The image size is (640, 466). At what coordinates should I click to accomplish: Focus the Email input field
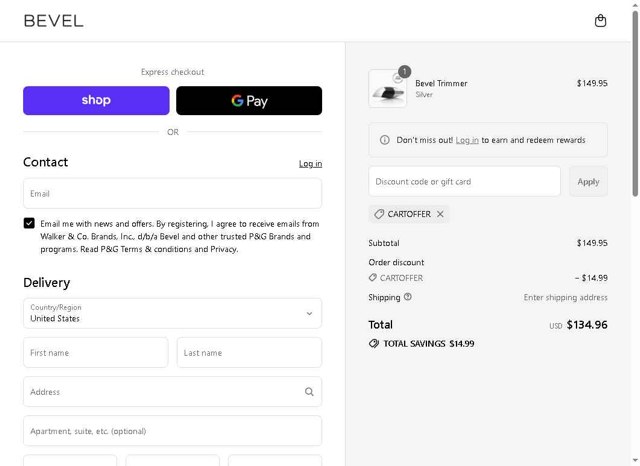point(172,193)
